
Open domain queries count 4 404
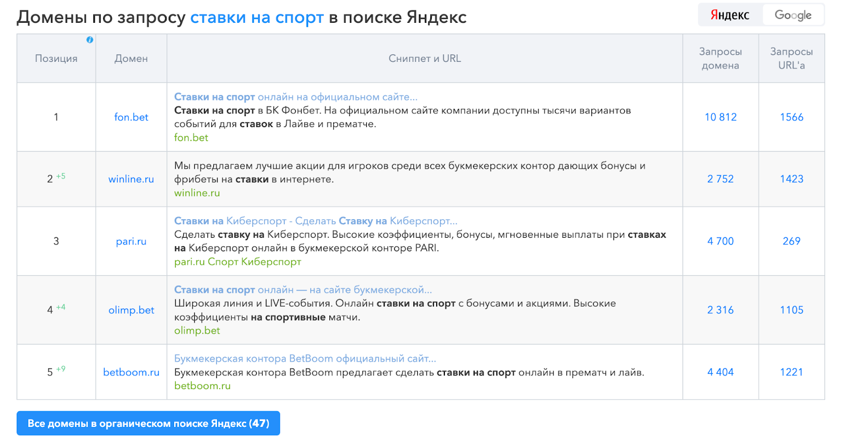coord(720,372)
